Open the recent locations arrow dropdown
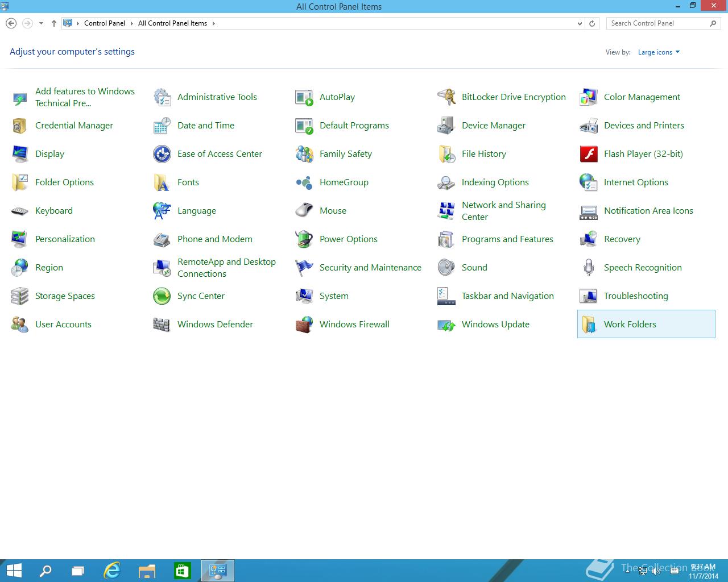The width and height of the screenshot is (728, 582). pyautogui.click(x=41, y=23)
